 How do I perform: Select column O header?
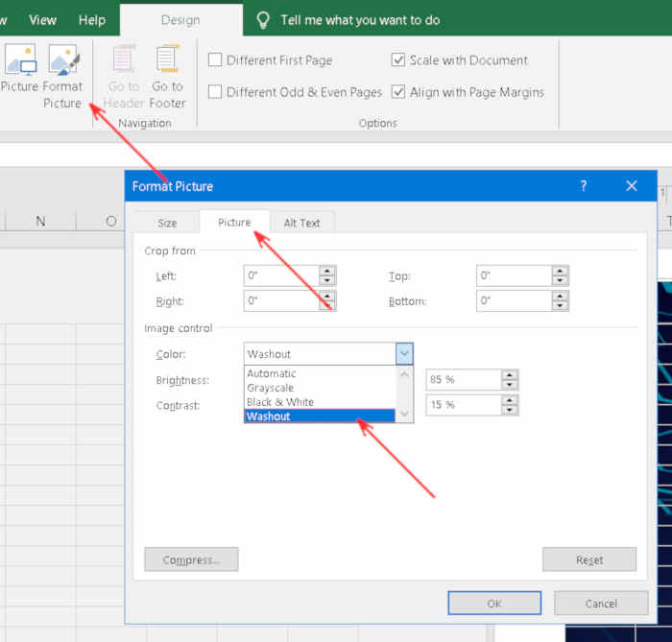pyautogui.click(x=101, y=221)
